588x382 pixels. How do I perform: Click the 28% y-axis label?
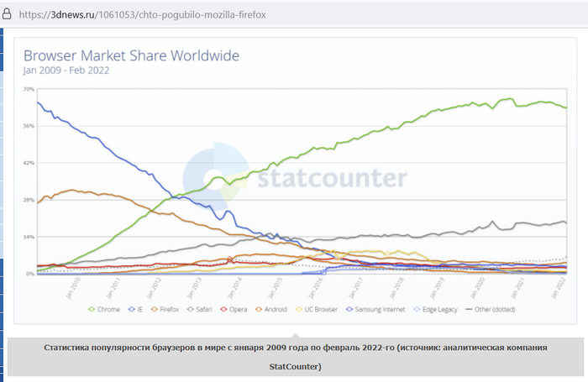tap(29, 200)
